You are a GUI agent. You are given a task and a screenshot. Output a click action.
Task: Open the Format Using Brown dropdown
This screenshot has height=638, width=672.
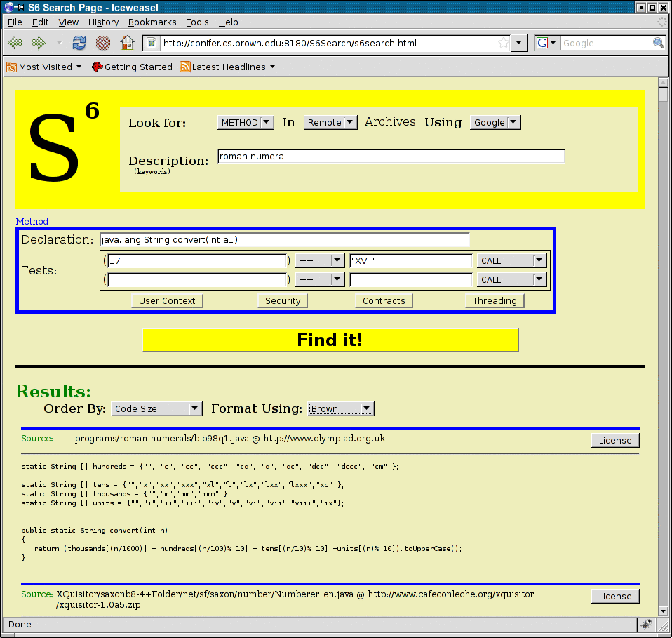click(x=340, y=408)
